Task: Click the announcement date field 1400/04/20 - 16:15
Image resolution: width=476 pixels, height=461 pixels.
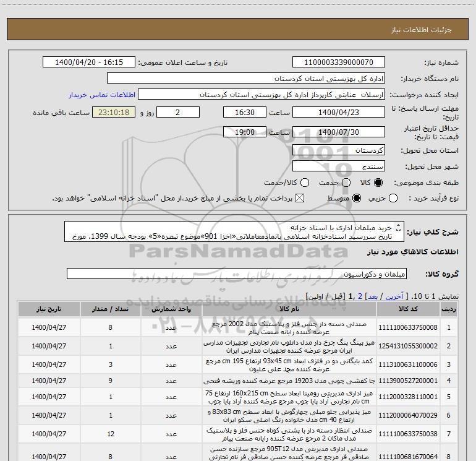Action: 89,62
